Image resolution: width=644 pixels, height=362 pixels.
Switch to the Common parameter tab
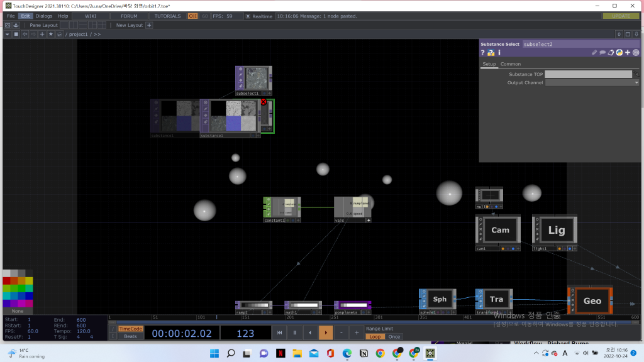point(511,64)
